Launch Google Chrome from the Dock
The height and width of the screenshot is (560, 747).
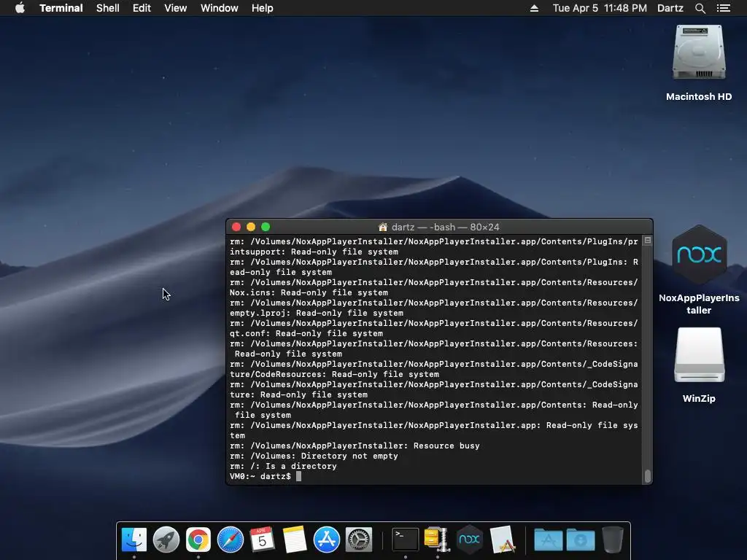(x=198, y=539)
